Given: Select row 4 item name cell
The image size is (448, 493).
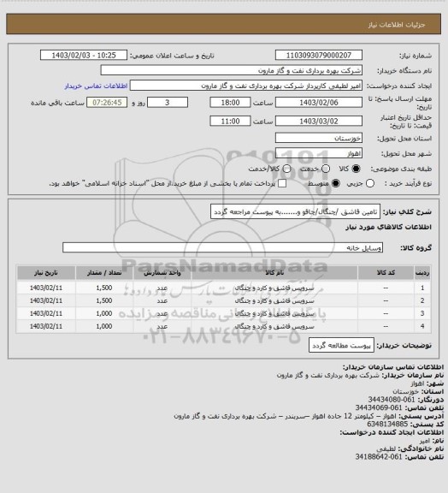Looking at the screenshot, I should click(274, 327).
